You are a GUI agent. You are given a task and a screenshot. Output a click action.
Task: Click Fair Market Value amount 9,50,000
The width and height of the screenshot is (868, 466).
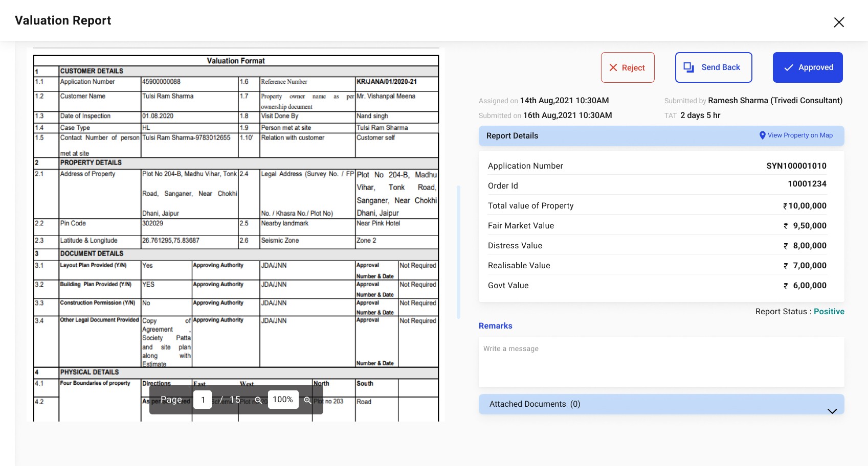coord(805,226)
